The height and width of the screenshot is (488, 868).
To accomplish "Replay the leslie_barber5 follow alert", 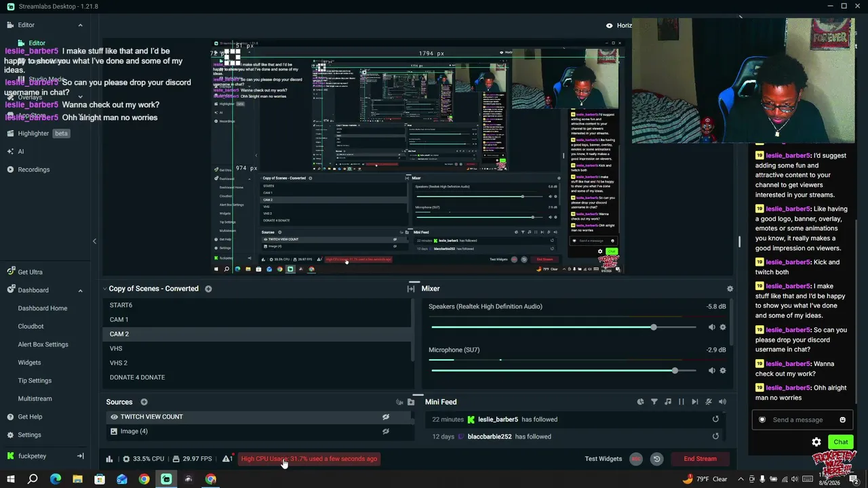I will pyautogui.click(x=715, y=420).
